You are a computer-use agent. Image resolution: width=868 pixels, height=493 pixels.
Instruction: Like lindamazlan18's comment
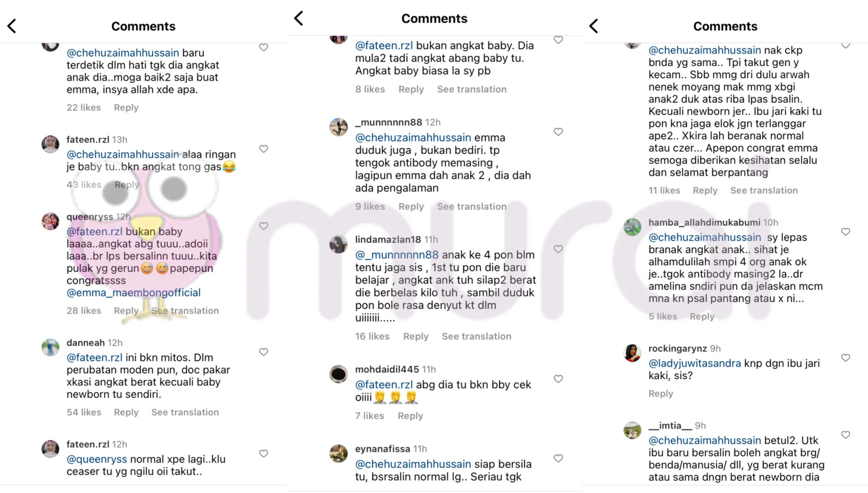(x=558, y=249)
